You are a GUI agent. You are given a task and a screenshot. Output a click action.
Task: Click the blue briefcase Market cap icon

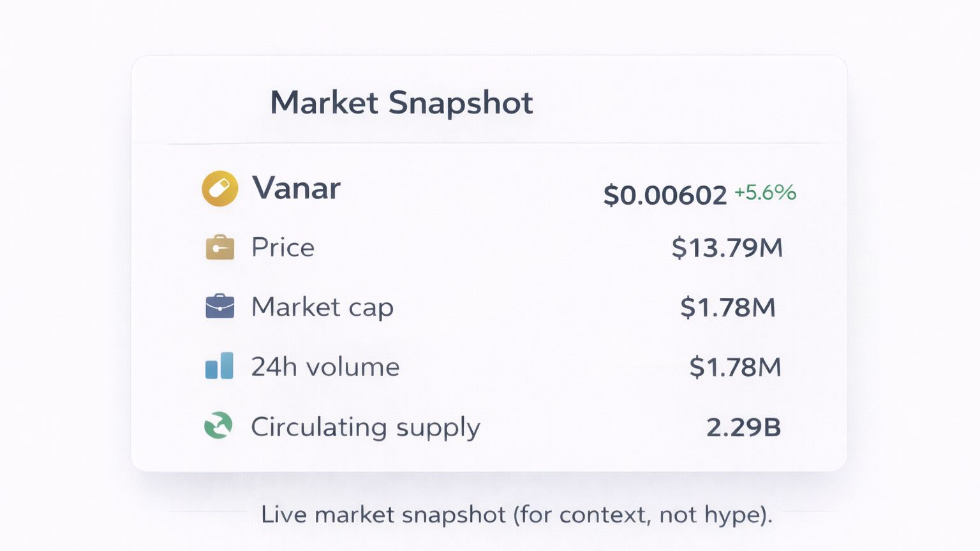click(219, 306)
